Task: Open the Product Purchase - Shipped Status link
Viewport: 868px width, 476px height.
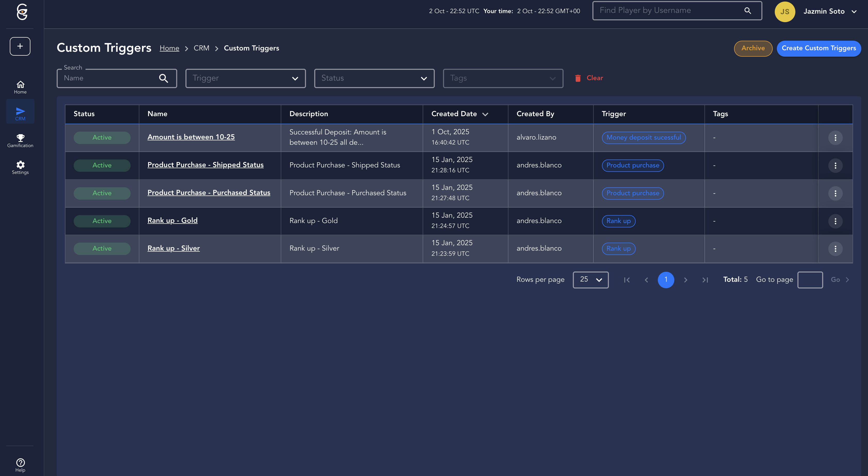Action: (205, 165)
